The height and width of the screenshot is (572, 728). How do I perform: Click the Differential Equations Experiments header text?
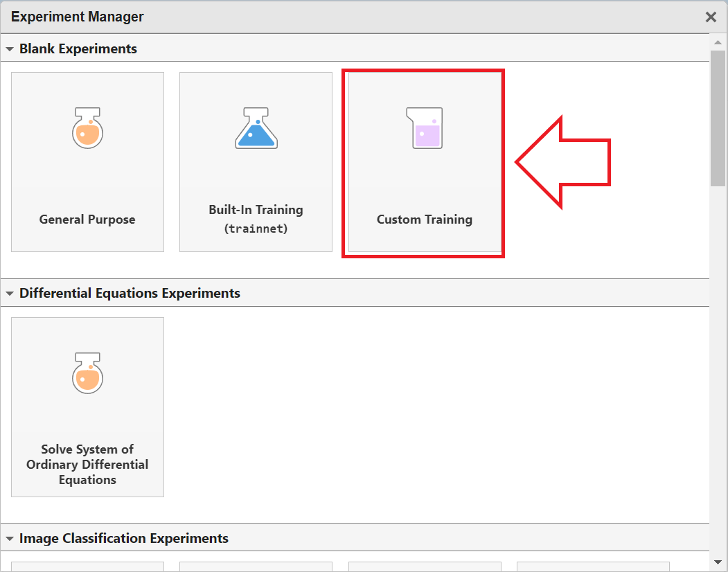pyautogui.click(x=130, y=294)
